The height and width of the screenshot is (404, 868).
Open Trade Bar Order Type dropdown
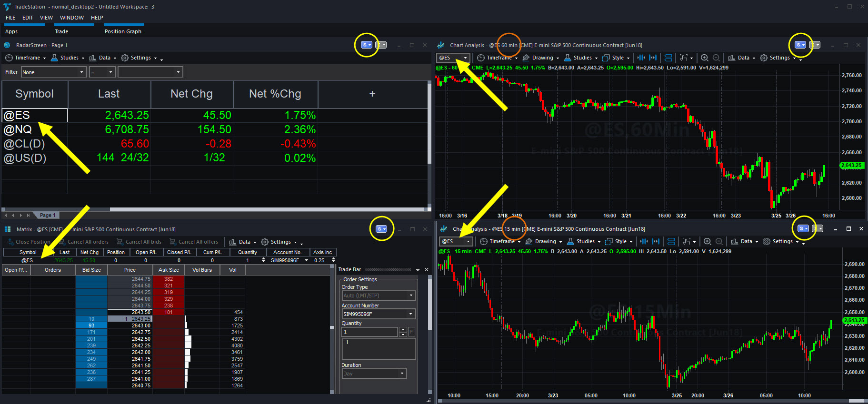379,296
